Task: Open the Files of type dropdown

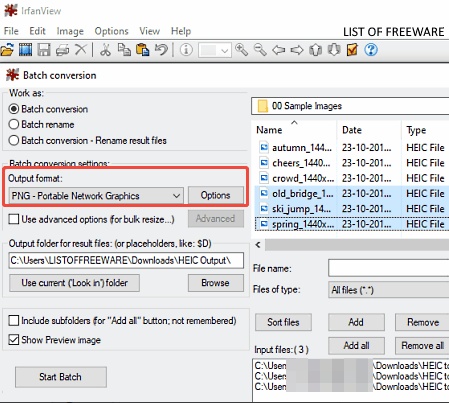Action: click(388, 290)
